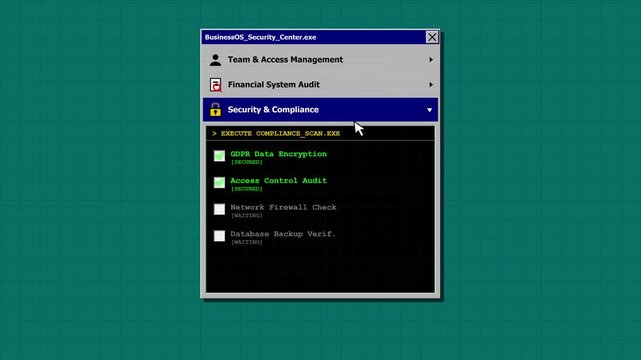This screenshot has height=360, width=641.
Task: Expand arrow beside Financial System Audit
Action: coord(431,85)
